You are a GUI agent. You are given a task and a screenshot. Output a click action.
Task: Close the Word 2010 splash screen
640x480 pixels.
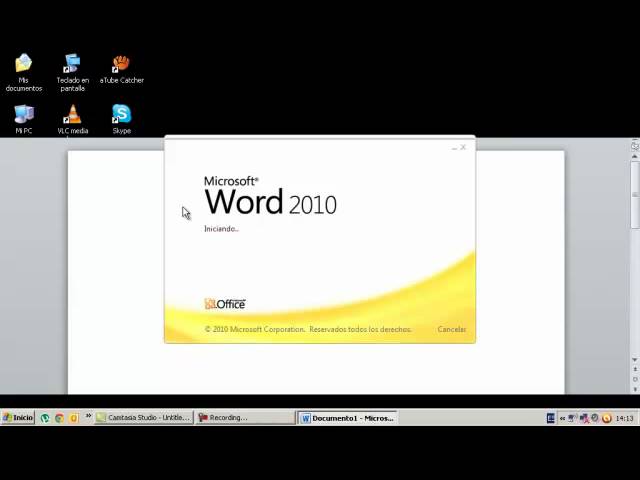click(463, 147)
